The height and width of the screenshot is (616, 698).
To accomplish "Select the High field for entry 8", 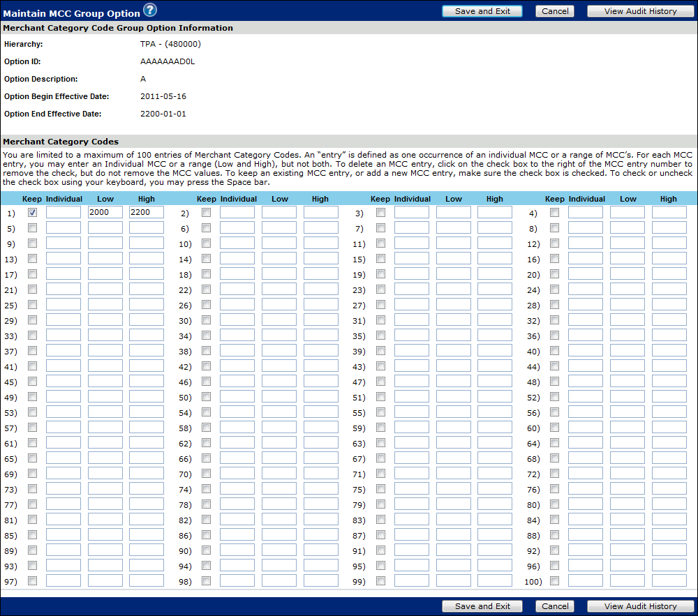I will point(669,228).
